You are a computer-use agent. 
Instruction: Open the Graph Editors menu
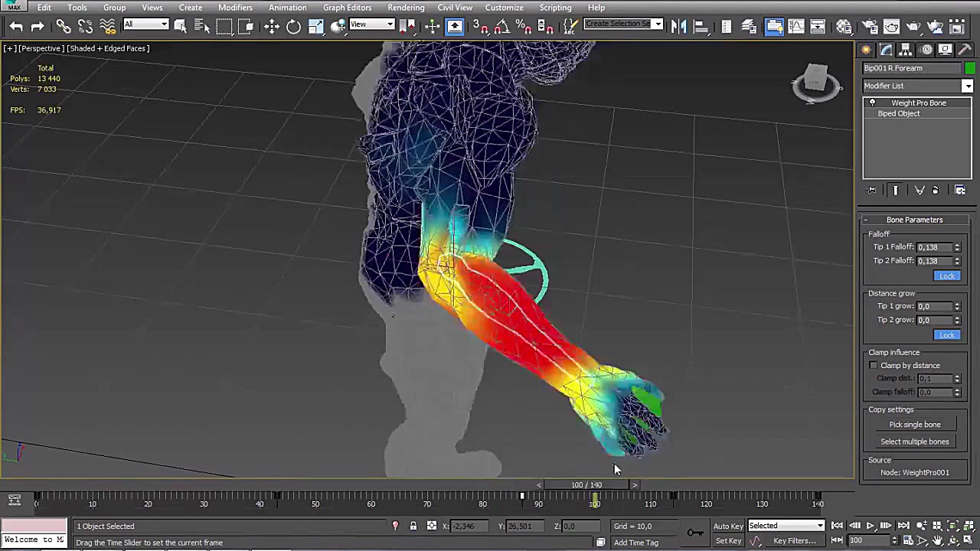(347, 8)
